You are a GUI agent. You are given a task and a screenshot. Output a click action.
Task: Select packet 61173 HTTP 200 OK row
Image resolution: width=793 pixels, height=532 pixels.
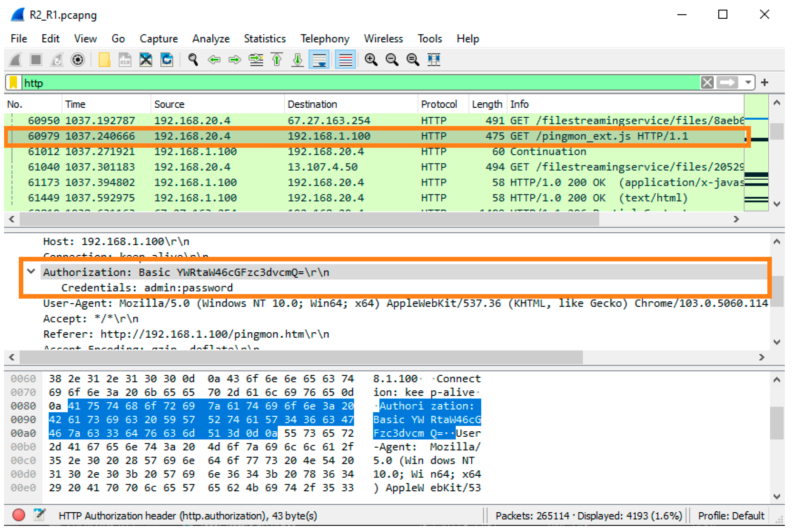point(339,182)
